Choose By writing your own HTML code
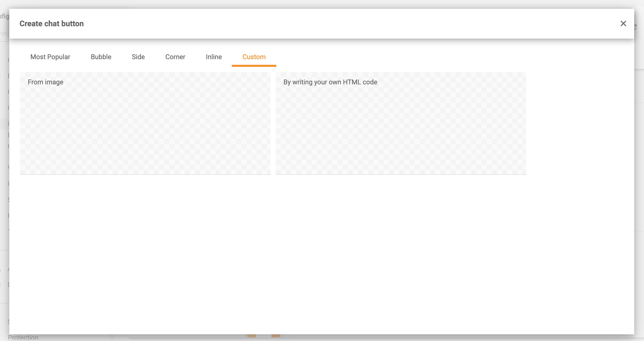Image resolution: width=644 pixels, height=341 pixels. (401, 123)
